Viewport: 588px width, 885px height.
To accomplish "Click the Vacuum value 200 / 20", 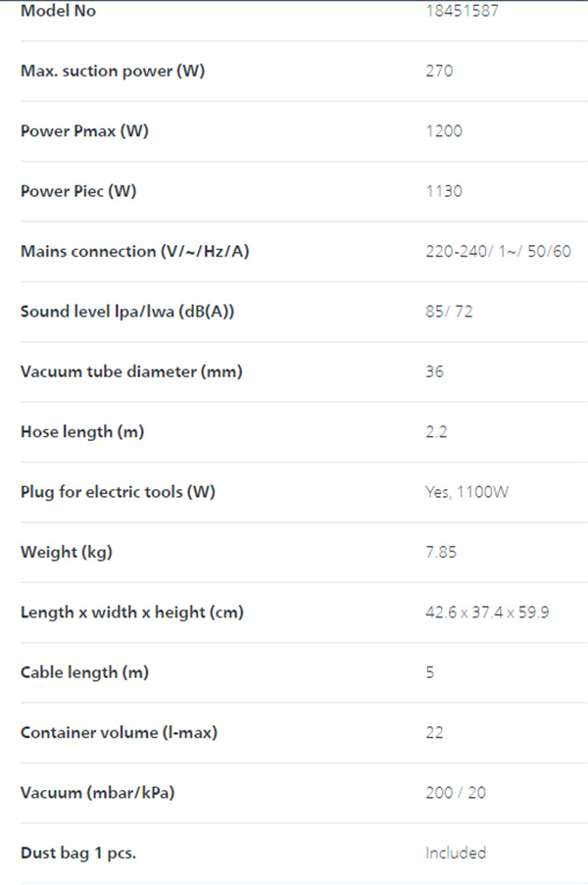I will point(456,793).
